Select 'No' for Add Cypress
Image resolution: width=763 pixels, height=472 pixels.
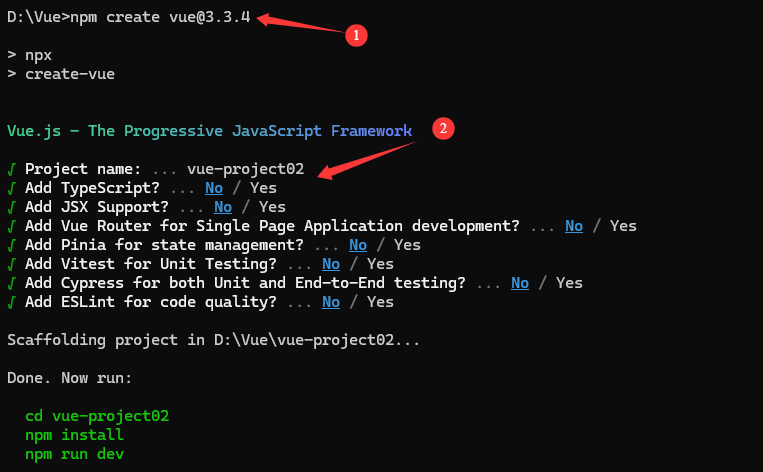click(520, 283)
